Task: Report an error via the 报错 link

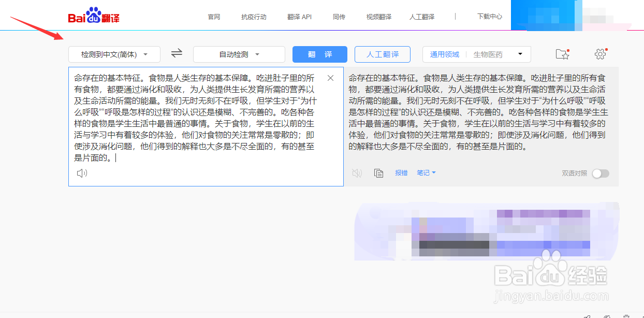Action: pyautogui.click(x=401, y=172)
